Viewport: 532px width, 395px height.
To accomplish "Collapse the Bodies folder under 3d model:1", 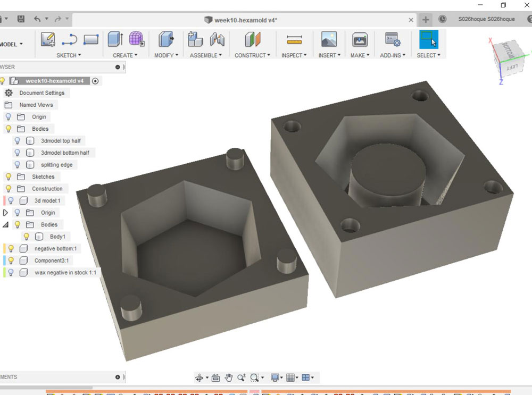I will pos(5,224).
